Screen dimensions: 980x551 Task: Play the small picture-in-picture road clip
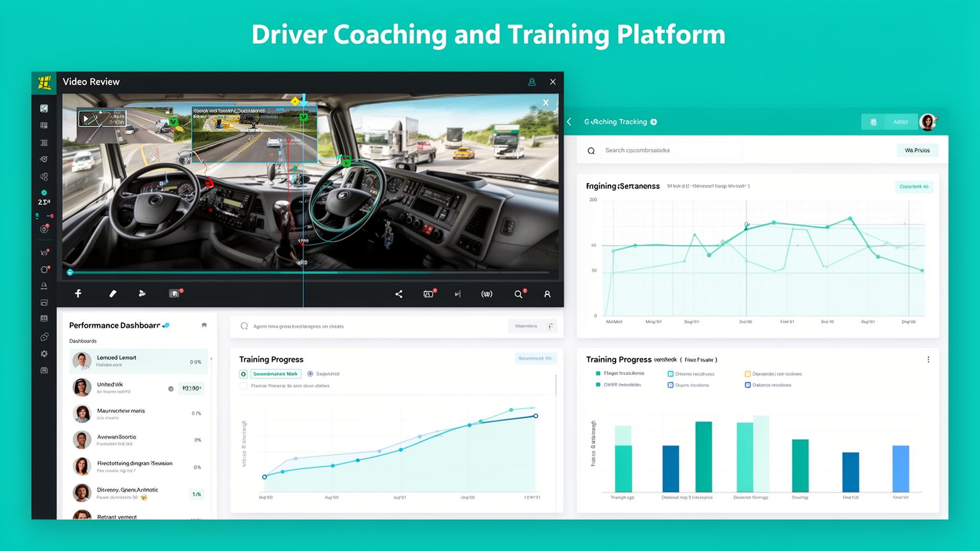click(x=86, y=119)
